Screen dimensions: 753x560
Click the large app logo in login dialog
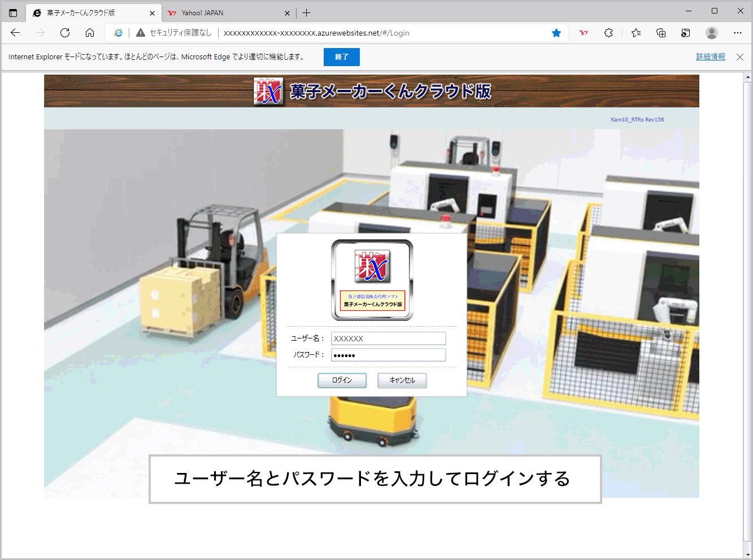point(372,280)
